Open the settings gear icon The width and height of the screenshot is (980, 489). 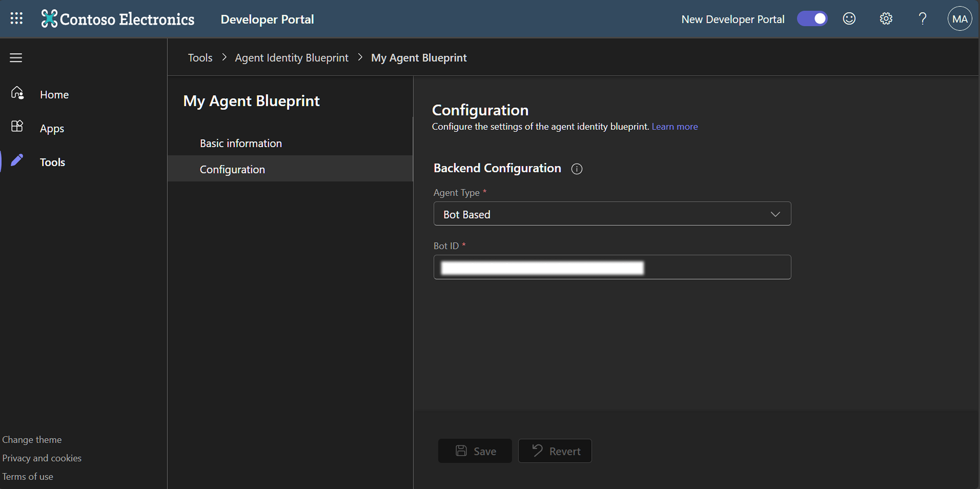point(886,19)
